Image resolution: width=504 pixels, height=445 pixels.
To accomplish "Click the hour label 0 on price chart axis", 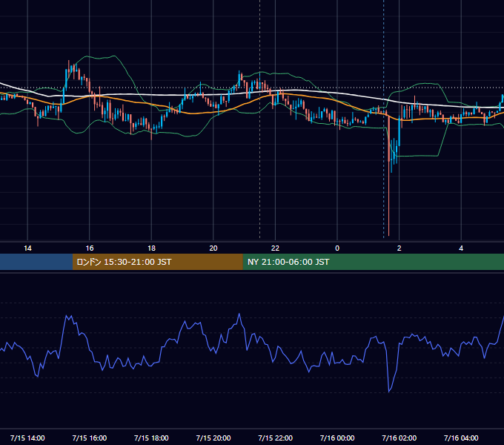I will (337, 248).
